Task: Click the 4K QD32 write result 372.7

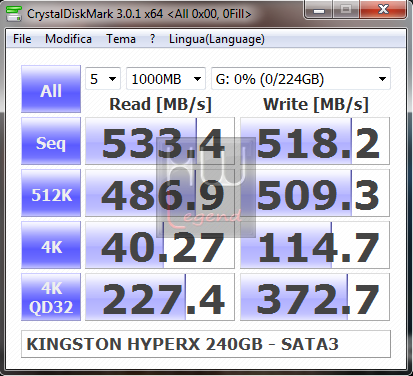Action: pos(315,297)
